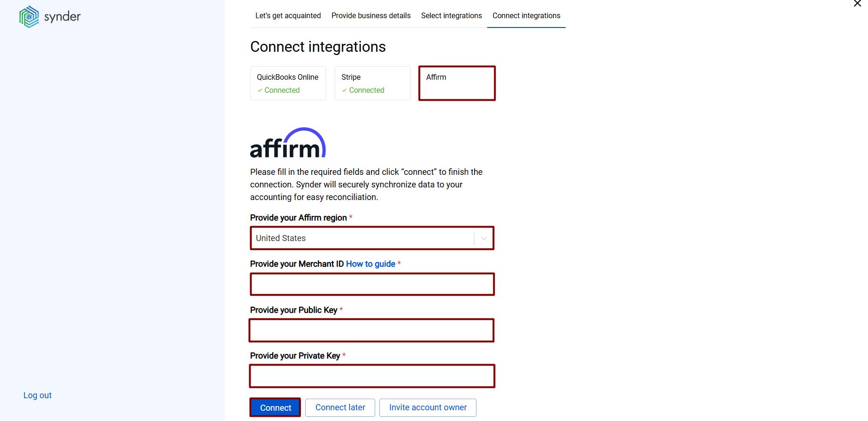868x421 pixels.
Task: Select the Stripe integration card
Action: pos(372,83)
